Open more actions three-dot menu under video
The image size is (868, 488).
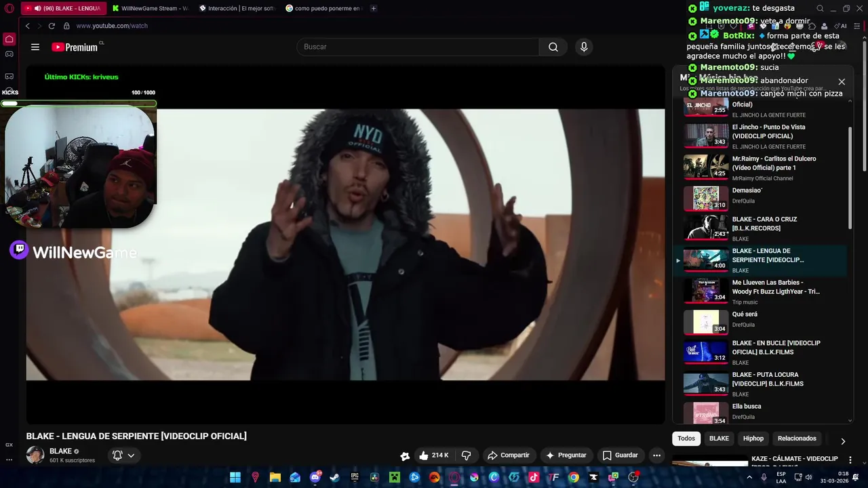[656, 455]
